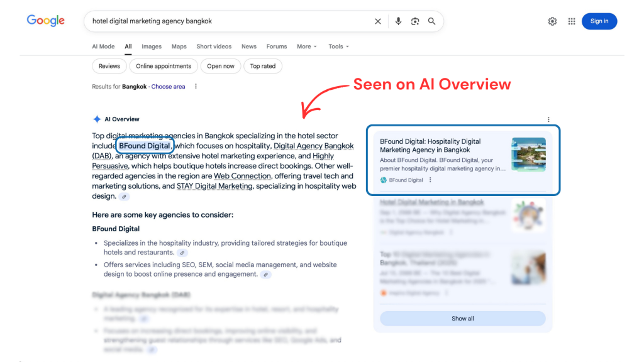
Task: Expand the Tools dropdown
Action: [338, 47]
